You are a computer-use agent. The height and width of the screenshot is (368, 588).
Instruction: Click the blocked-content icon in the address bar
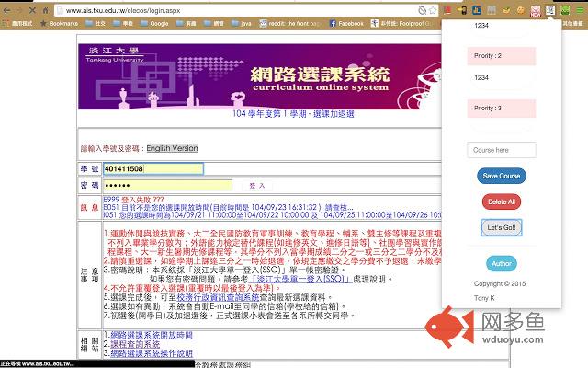click(423, 10)
